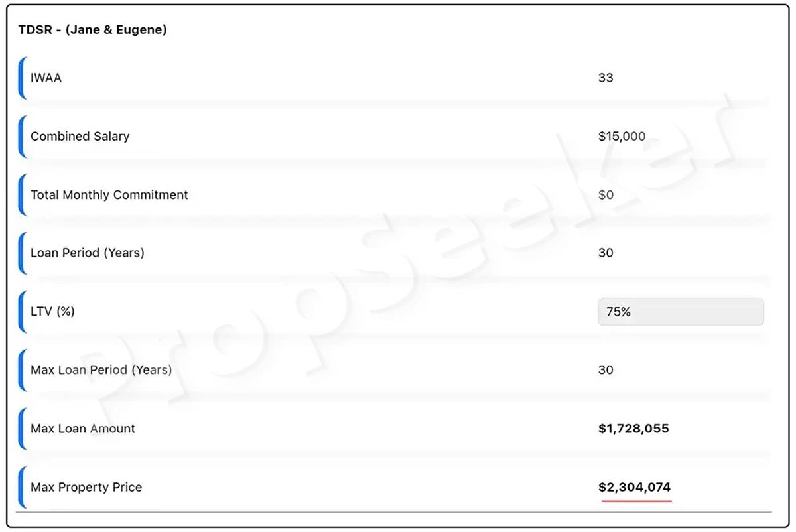Click the Total Monthly Commitment label
This screenshot has width=796, height=532.
click(109, 194)
